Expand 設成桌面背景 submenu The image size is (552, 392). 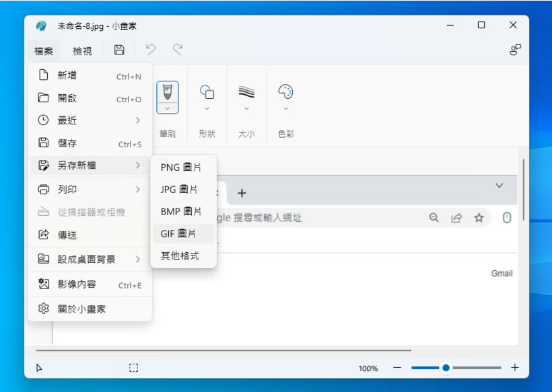(137, 259)
